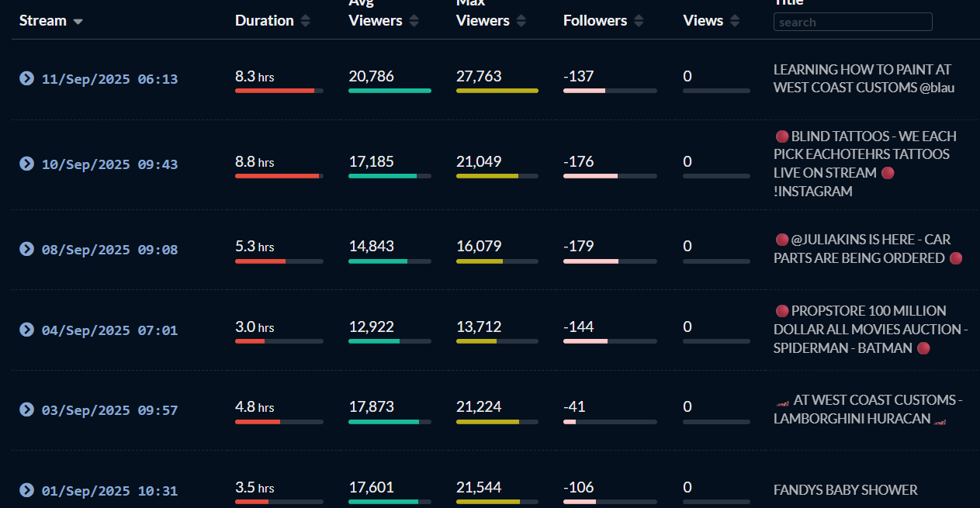The width and height of the screenshot is (980, 508).
Task: Open stream link 10/Sep/2025 09:43
Action: (109, 164)
